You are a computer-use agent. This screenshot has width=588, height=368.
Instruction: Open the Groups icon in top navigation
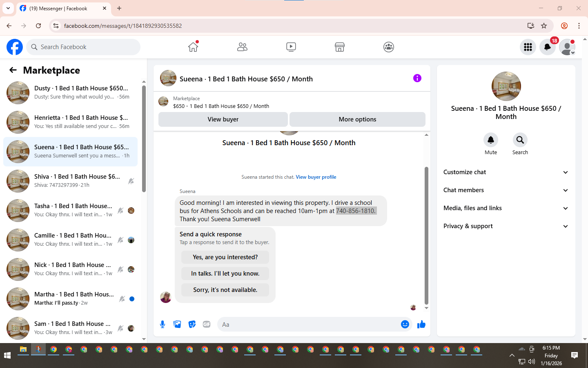389,47
